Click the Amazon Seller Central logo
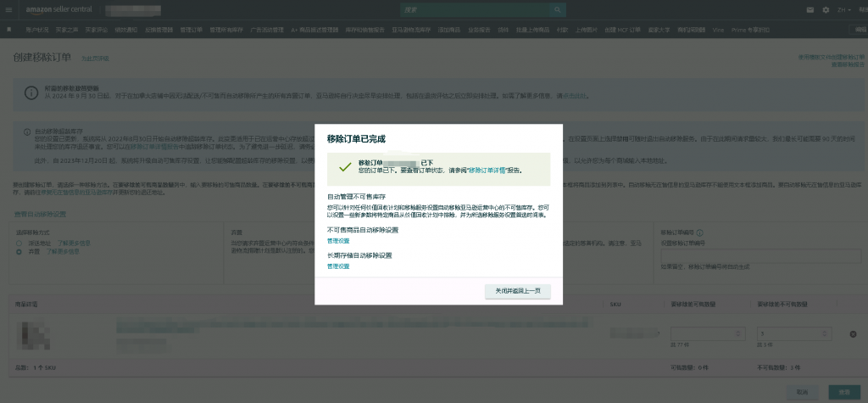Screen dimensions: 868x403 tap(58, 9)
